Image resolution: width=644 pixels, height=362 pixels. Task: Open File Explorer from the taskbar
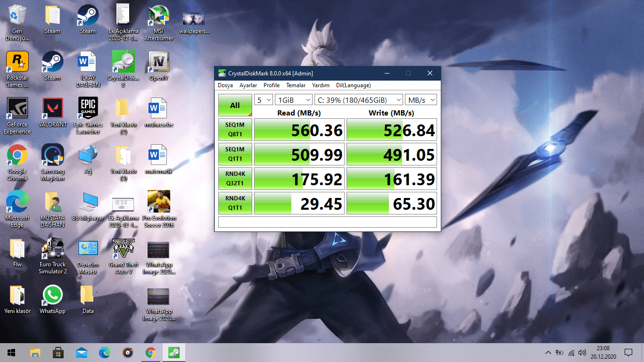[35, 352]
